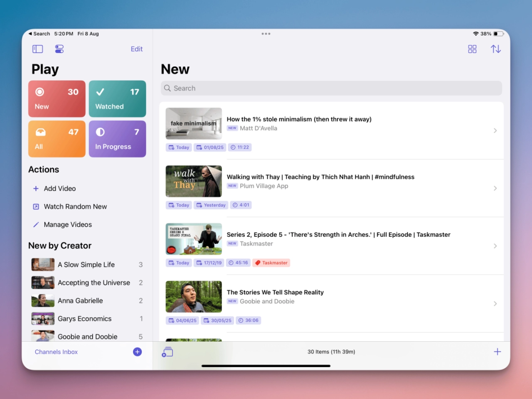The image size is (532, 399).
Task: Select the New 30 tile
Action: pos(57,99)
